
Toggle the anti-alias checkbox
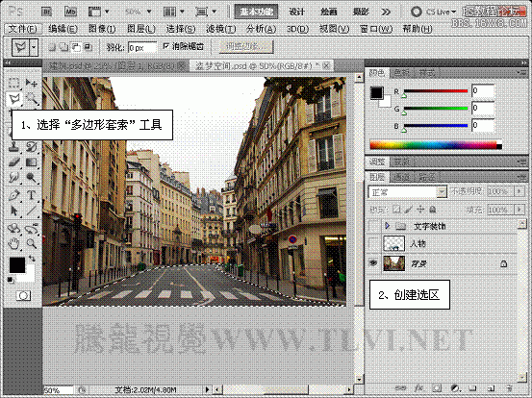point(165,46)
